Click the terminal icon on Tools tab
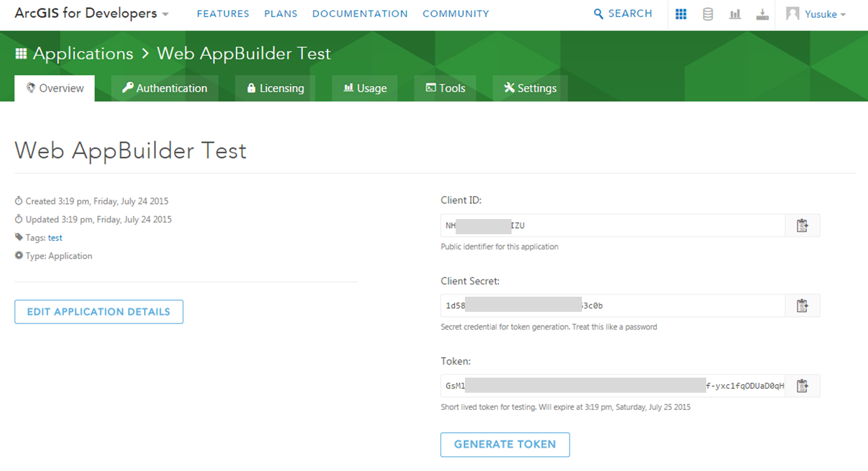Screen dimensions: 868x471 click(x=431, y=88)
